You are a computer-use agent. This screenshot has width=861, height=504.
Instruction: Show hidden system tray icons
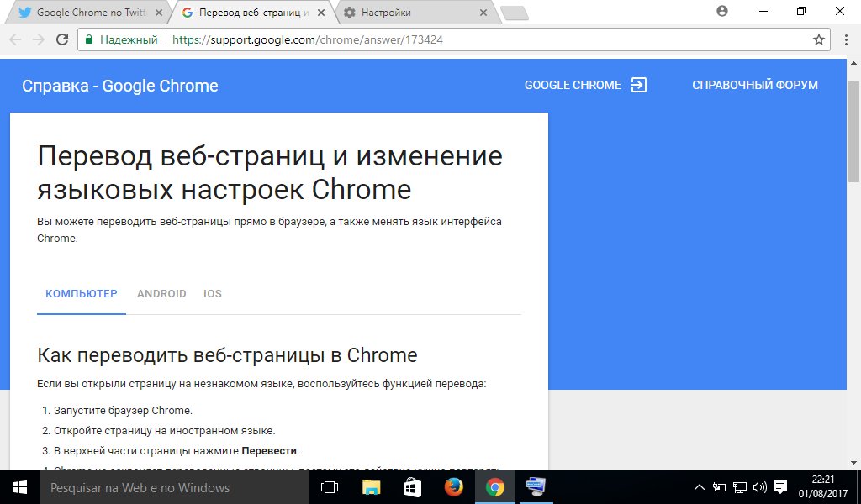coord(699,487)
